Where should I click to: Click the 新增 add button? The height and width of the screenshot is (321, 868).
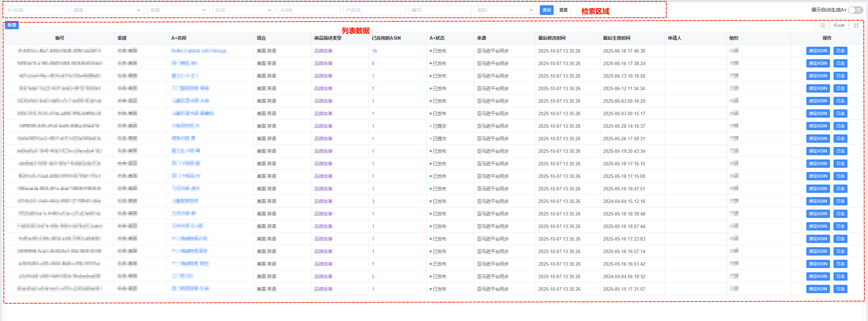click(x=12, y=25)
